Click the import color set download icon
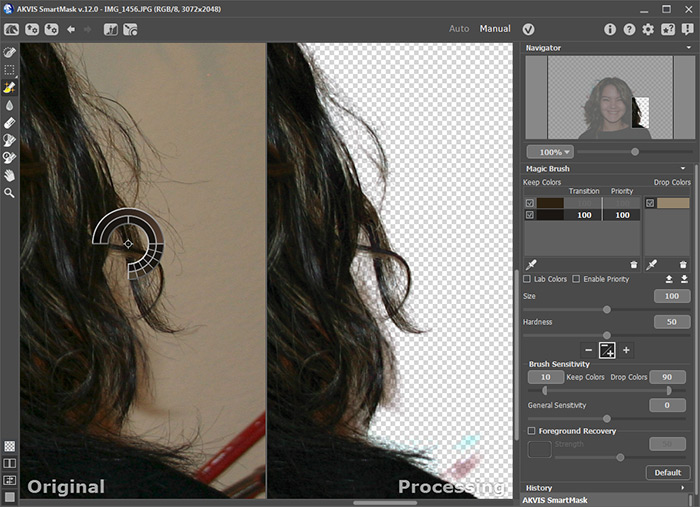 coord(684,279)
